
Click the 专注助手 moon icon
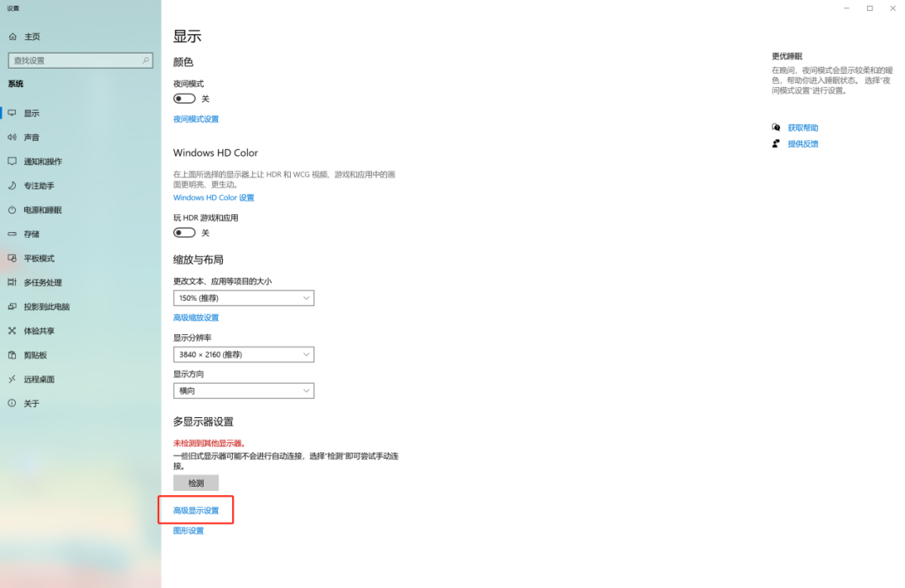click(x=12, y=186)
